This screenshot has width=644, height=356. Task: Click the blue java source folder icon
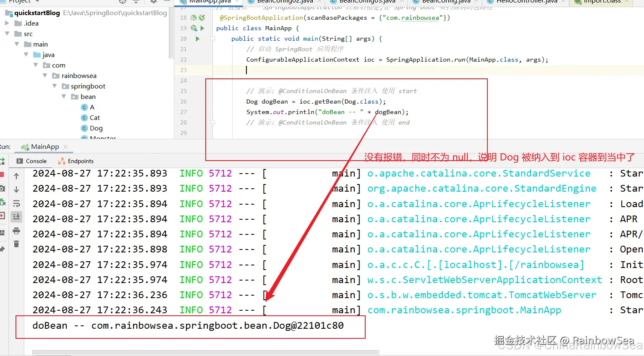pyautogui.click(x=37, y=55)
